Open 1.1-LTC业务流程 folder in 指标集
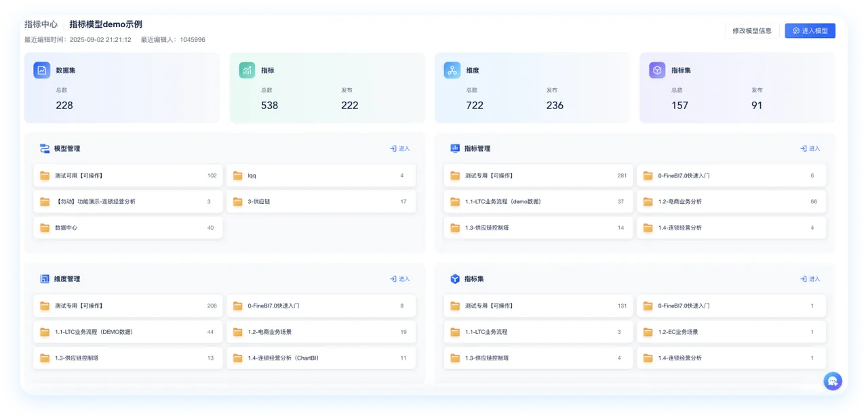This screenshot has height=420, width=868. pyautogui.click(x=538, y=332)
